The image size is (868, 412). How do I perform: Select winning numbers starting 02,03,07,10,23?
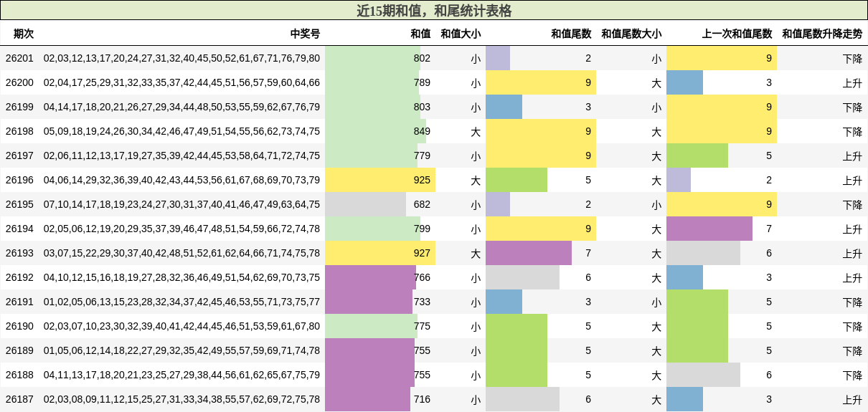(x=181, y=326)
